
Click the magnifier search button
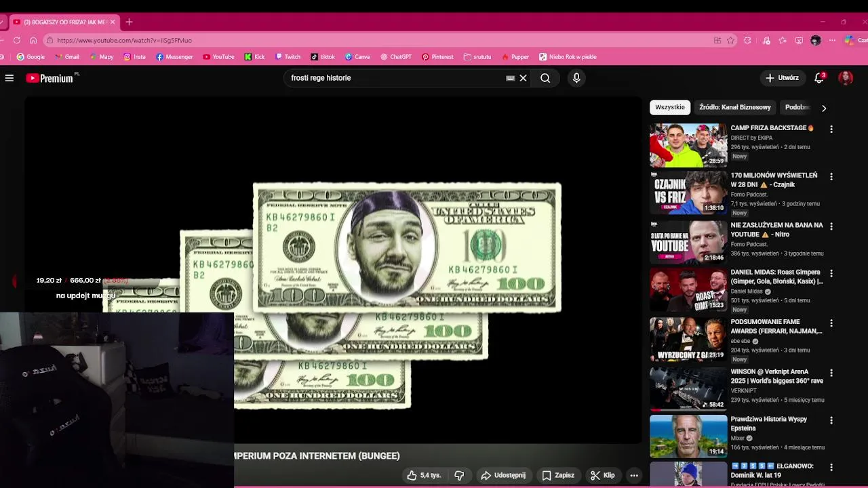545,78
